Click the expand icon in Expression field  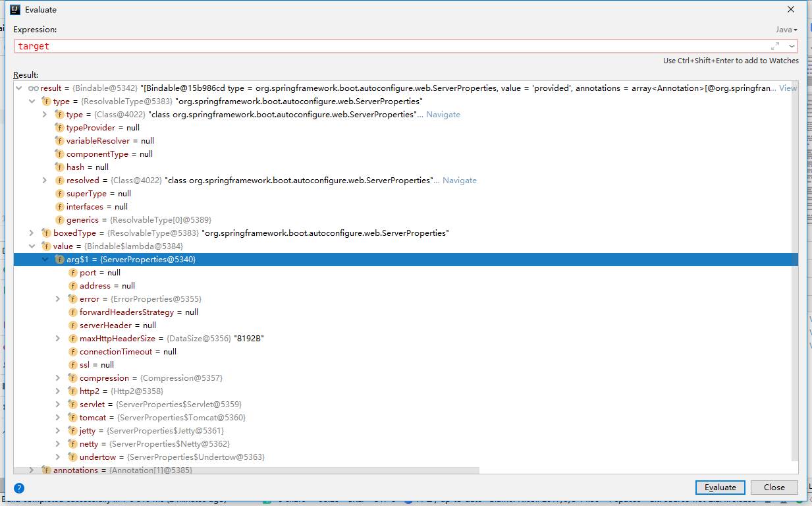[775, 46]
